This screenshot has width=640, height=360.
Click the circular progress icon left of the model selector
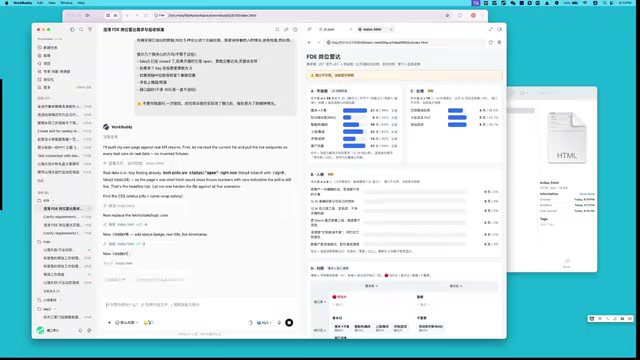click(x=250, y=322)
